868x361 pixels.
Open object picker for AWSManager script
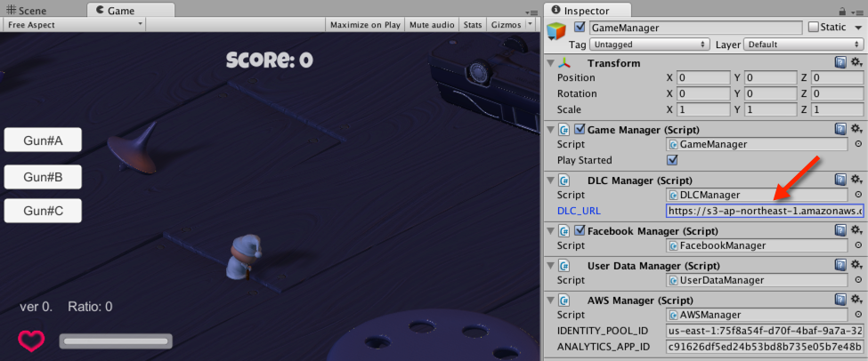[858, 315]
